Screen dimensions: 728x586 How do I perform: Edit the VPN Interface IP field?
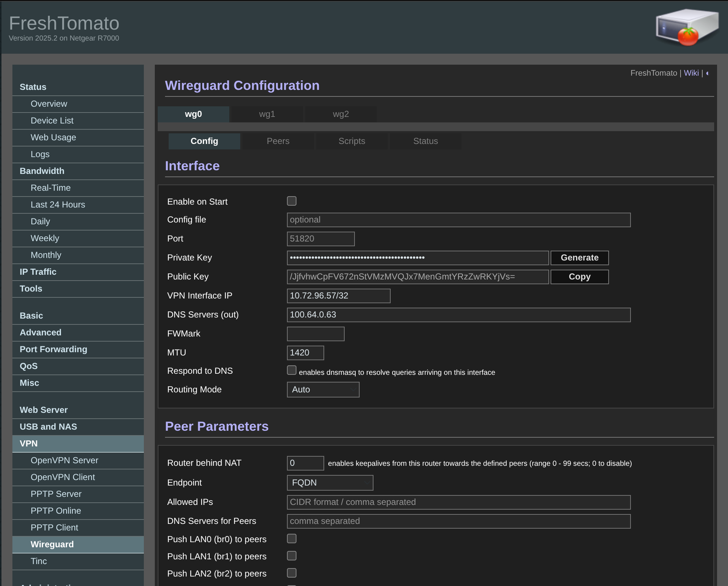[x=338, y=296]
